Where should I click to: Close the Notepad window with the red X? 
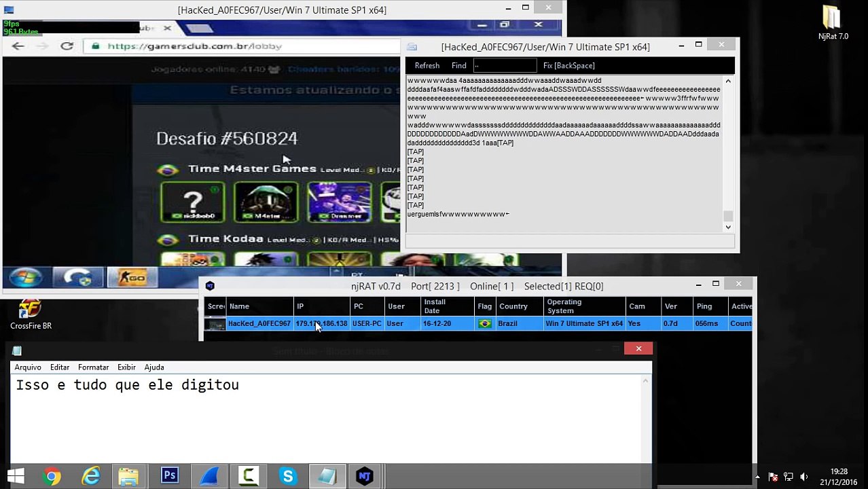[638, 349]
